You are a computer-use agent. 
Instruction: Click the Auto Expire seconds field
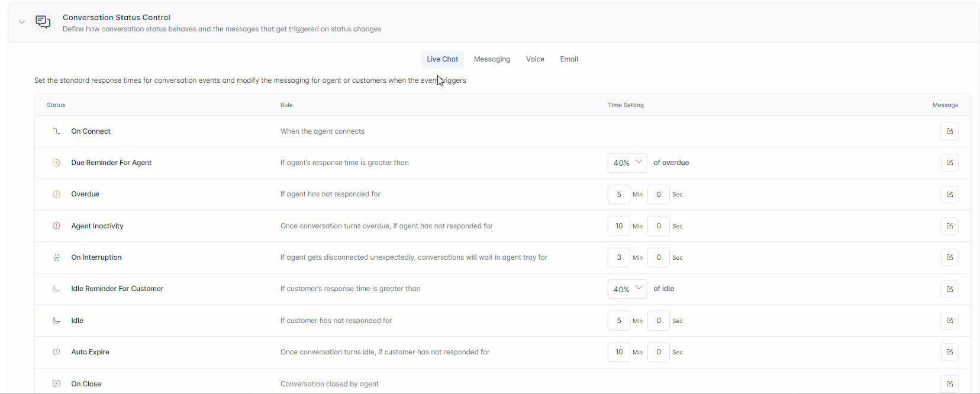coord(659,352)
